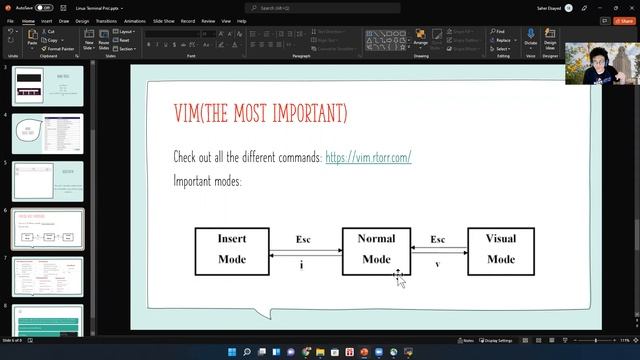
Task: Click the zoom slider handle
Action: (x=596, y=340)
